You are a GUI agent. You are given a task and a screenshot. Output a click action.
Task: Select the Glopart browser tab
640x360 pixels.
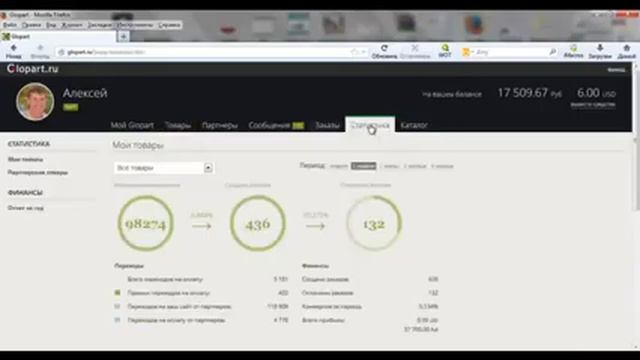58,36
